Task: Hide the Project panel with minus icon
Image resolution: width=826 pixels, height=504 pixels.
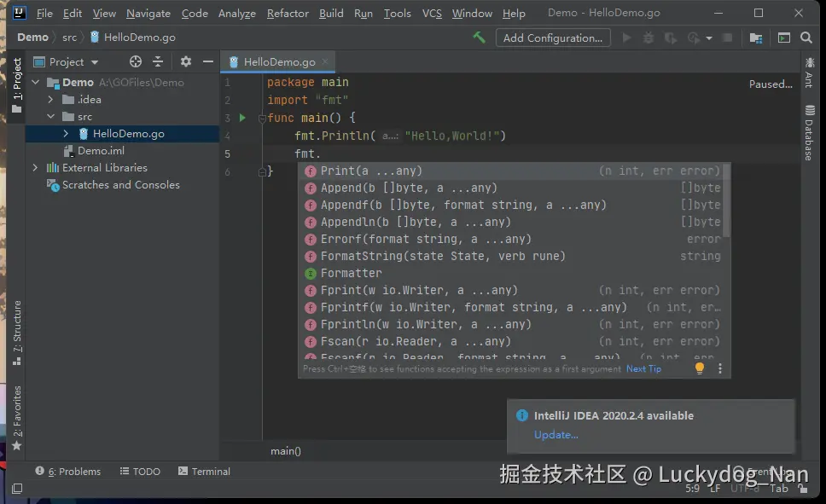Action: pyautogui.click(x=208, y=61)
